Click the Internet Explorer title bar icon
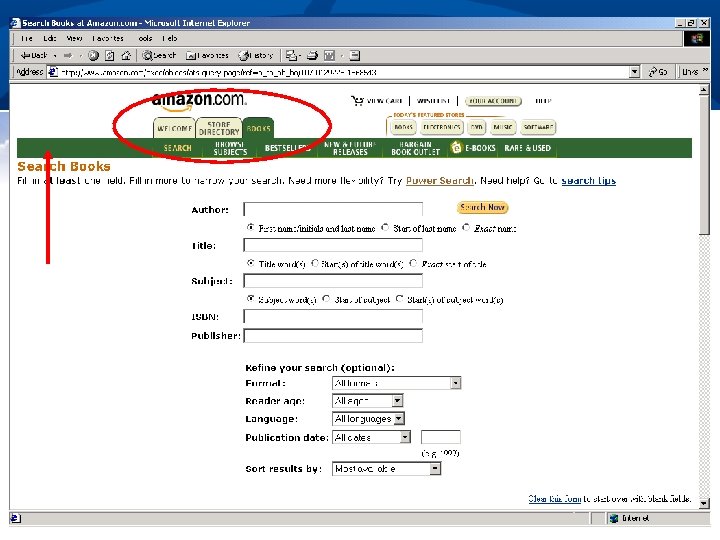The image size is (720, 540). tap(16, 22)
